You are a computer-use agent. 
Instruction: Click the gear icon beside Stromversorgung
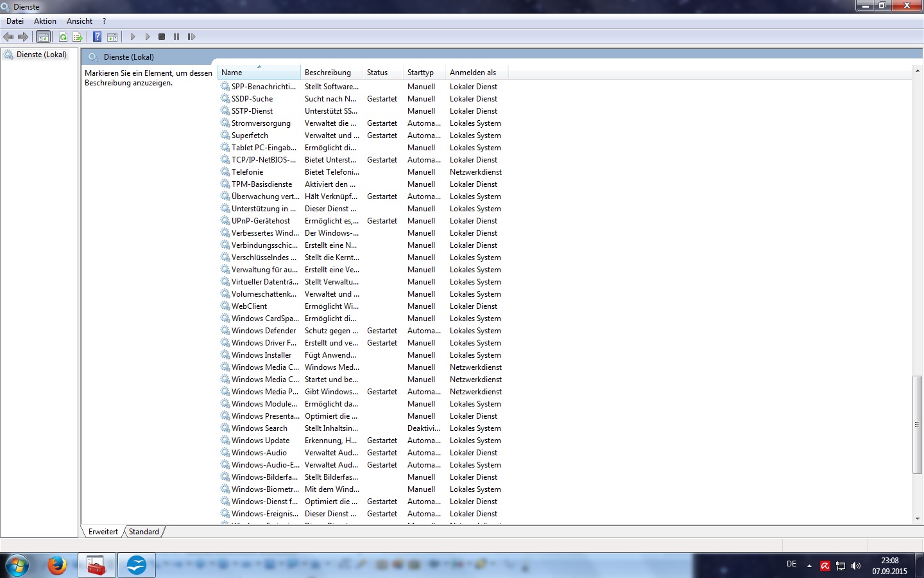(225, 123)
